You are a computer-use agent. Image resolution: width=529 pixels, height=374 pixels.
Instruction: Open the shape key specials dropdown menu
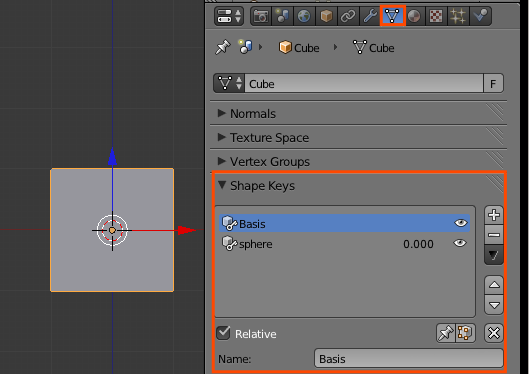494,255
